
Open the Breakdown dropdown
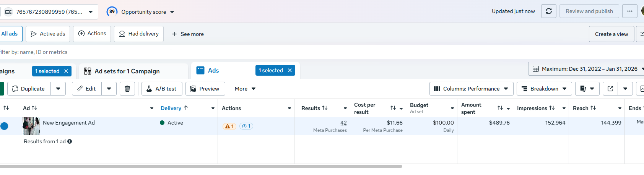544,89
